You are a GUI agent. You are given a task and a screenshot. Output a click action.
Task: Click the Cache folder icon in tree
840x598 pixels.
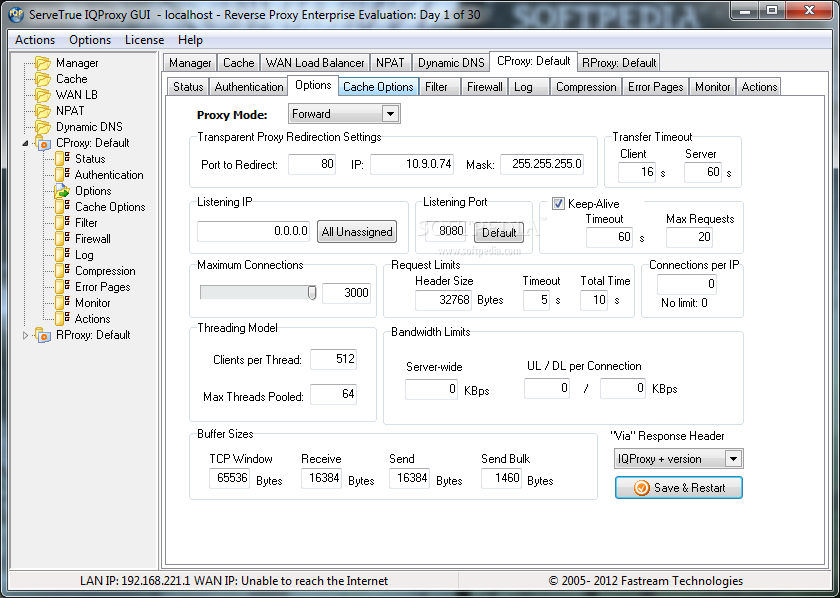[x=43, y=79]
